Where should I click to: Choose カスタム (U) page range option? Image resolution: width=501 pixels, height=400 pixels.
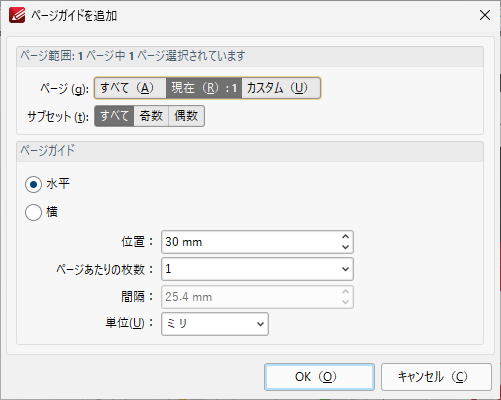point(281,88)
